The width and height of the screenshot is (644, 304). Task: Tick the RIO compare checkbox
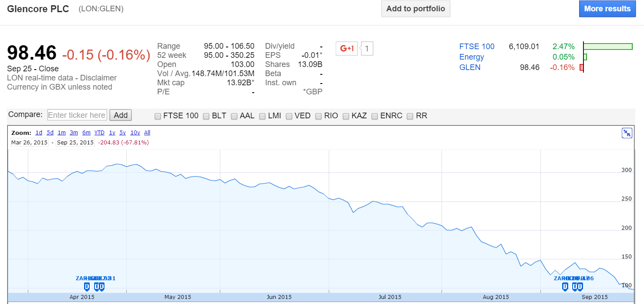(319, 116)
